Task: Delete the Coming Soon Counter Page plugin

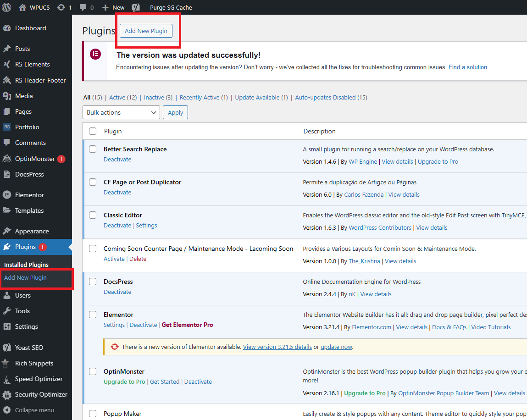Action: coord(138,259)
